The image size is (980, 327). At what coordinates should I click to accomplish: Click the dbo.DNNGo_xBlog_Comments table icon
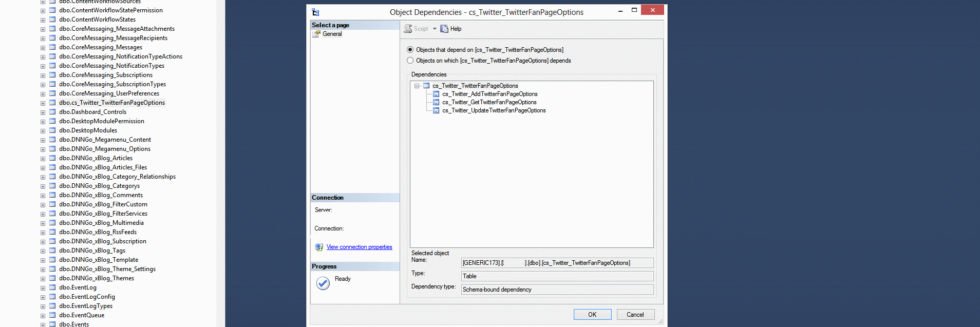[x=52, y=195]
